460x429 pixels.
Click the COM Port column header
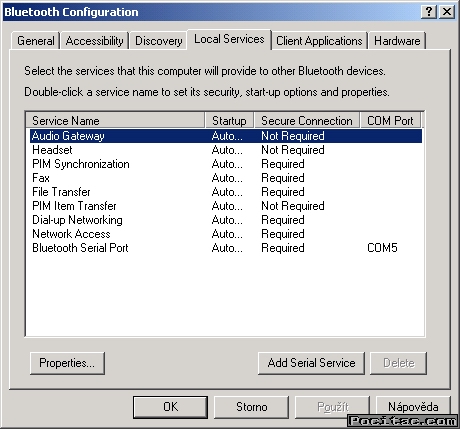390,120
